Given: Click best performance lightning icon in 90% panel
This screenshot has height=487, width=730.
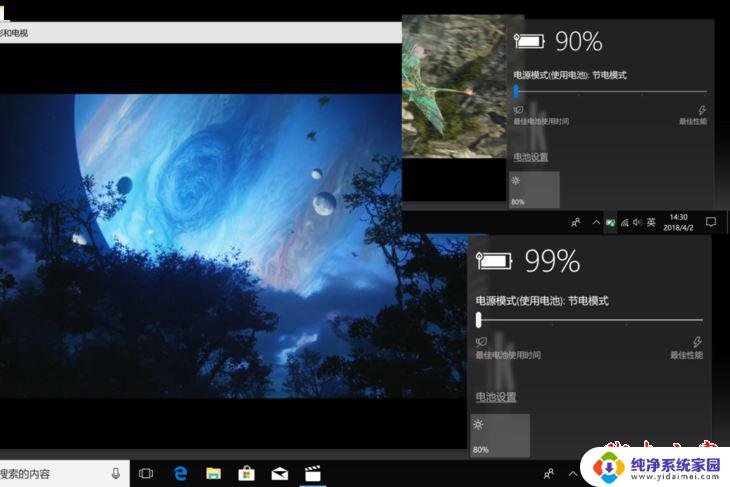Looking at the screenshot, I should click(702, 110).
